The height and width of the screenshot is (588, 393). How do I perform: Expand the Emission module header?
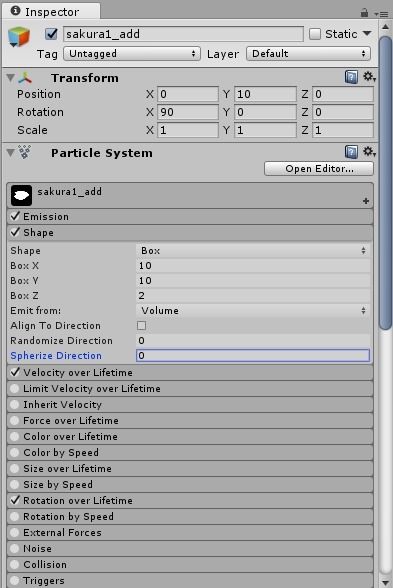pyautogui.click(x=190, y=216)
